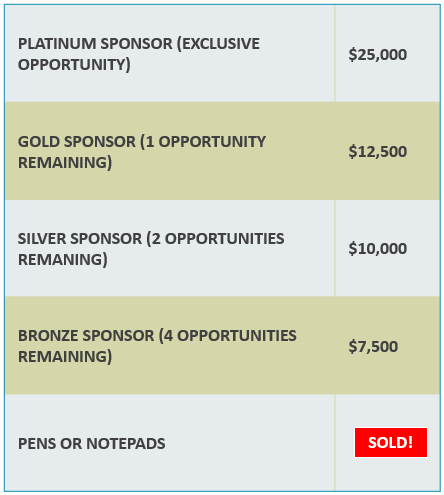Select the Silver Sponsor row label
This screenshot has width=444, height=495.
pyautogui.click(x=151, y=249)
